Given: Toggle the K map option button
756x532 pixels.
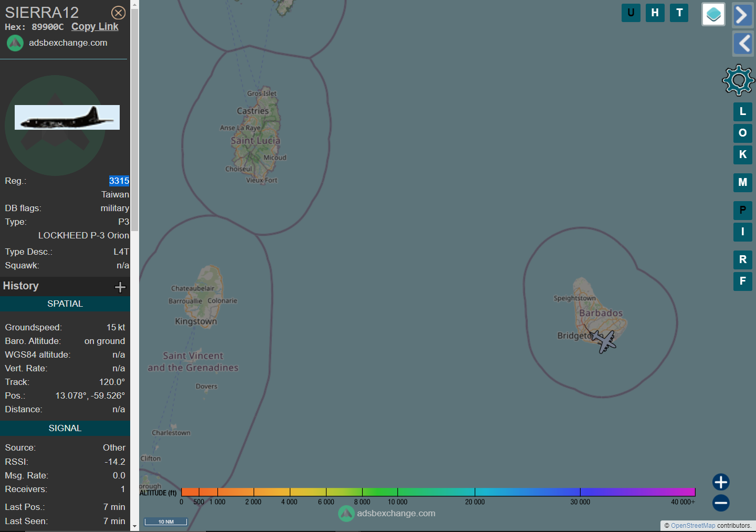Looking at the screenshot, I should [x=743, y=154].
